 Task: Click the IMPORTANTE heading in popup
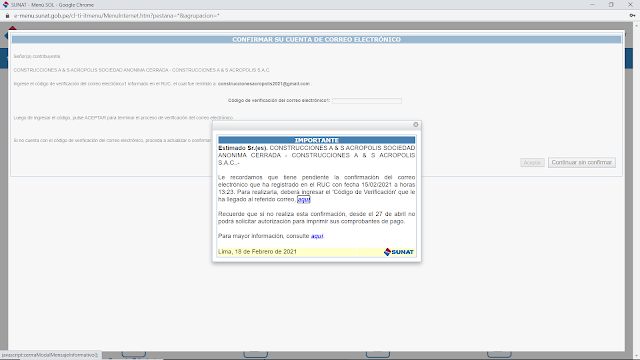coord(317,140)
